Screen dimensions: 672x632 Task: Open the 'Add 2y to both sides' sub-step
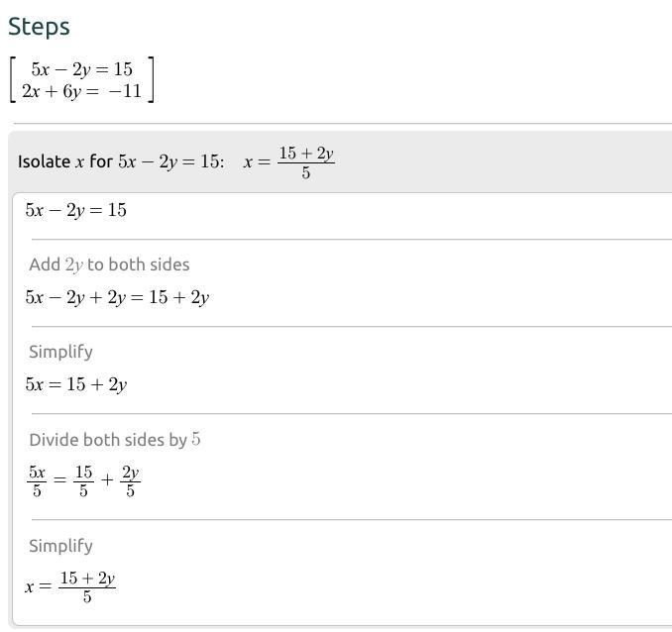tap(109, 264)
